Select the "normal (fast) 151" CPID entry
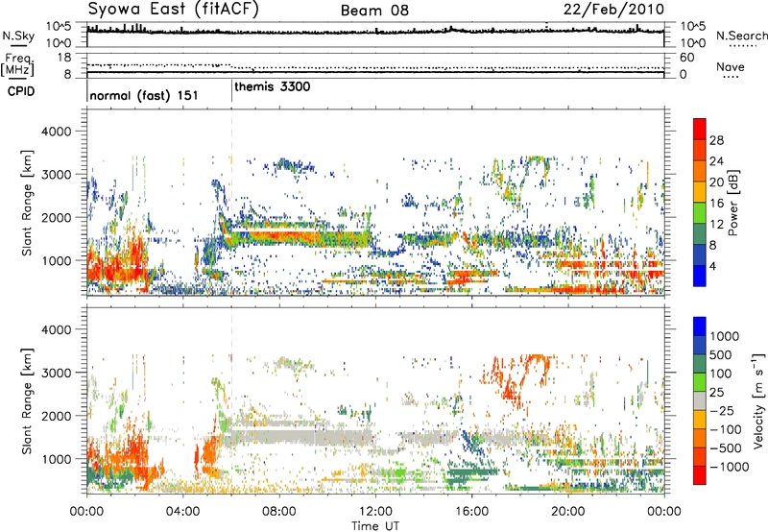The image size is (768, 532). click(x=144, y=95)
